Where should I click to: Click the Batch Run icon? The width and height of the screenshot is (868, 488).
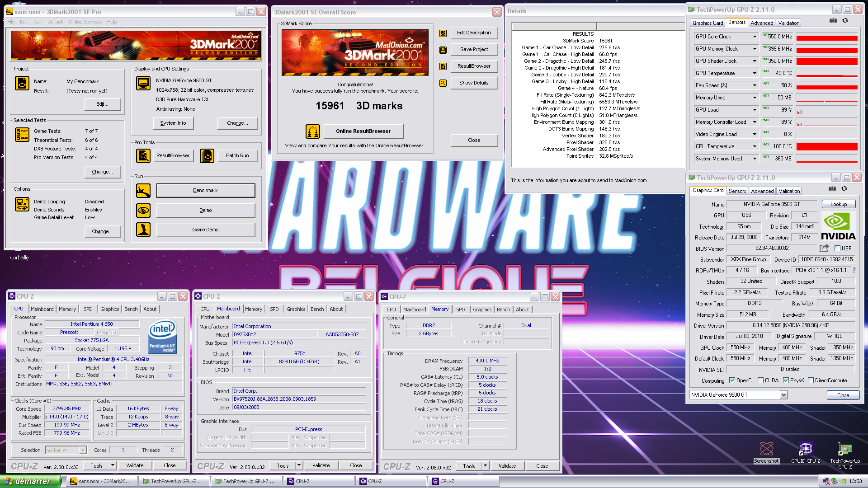[x=207, y=156]
